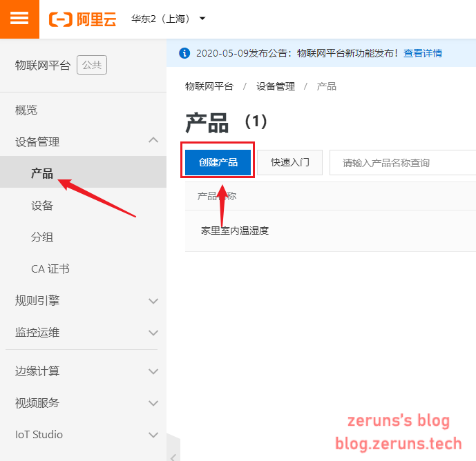The image size is (476, 461).
Task: Open the region selector 华东2（上海）
Action: tap(169, 19)
